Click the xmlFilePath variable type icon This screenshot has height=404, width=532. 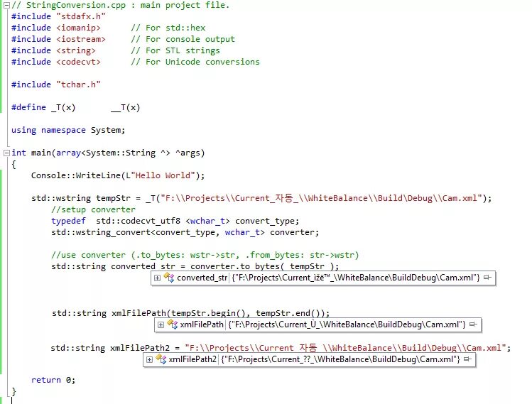173,324
